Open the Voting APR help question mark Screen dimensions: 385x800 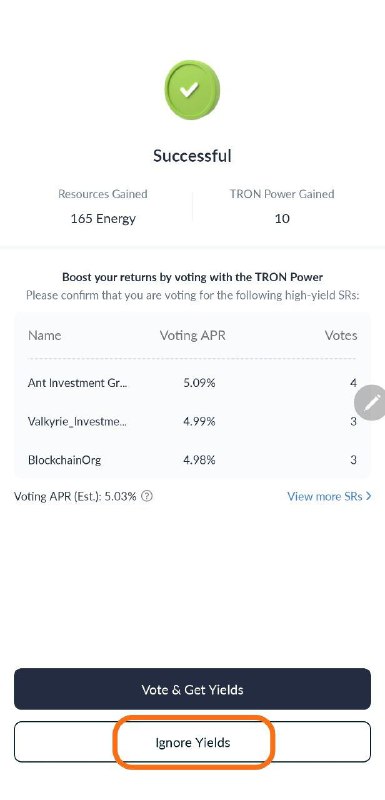coord(147,496)
